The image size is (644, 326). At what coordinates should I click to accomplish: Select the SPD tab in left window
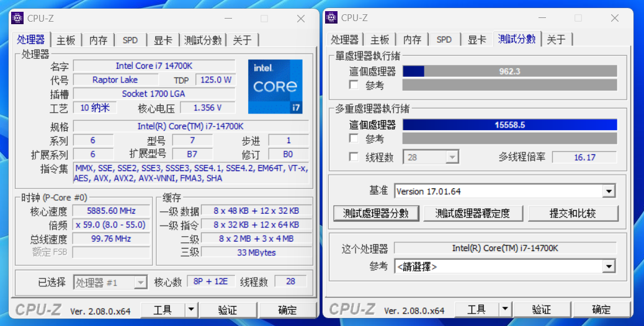[130, 40]
